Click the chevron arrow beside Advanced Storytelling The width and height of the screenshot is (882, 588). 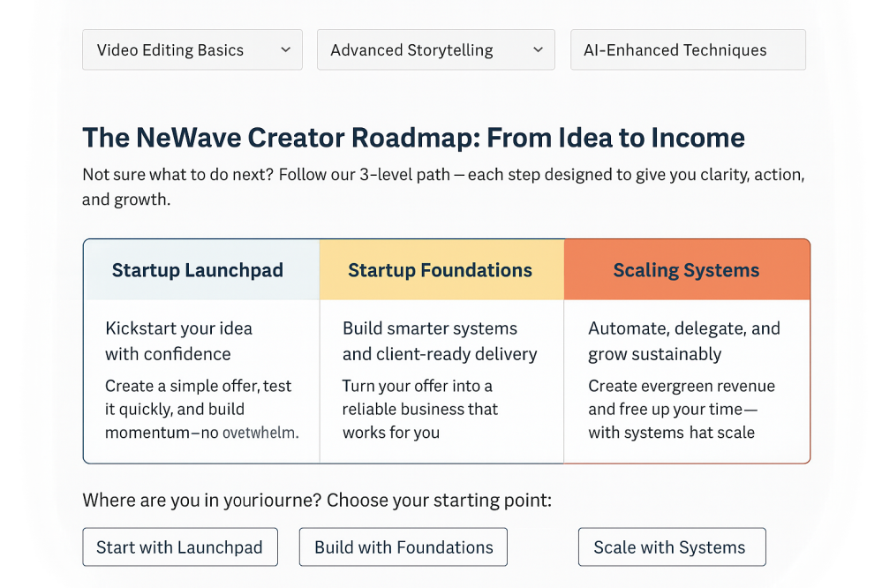(538, 50)
